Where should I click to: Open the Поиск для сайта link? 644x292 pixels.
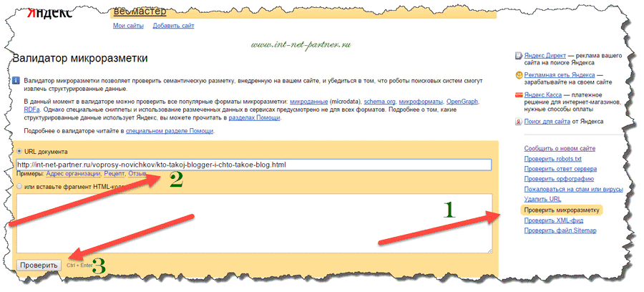pyautogui.click(x=547, y=122)
